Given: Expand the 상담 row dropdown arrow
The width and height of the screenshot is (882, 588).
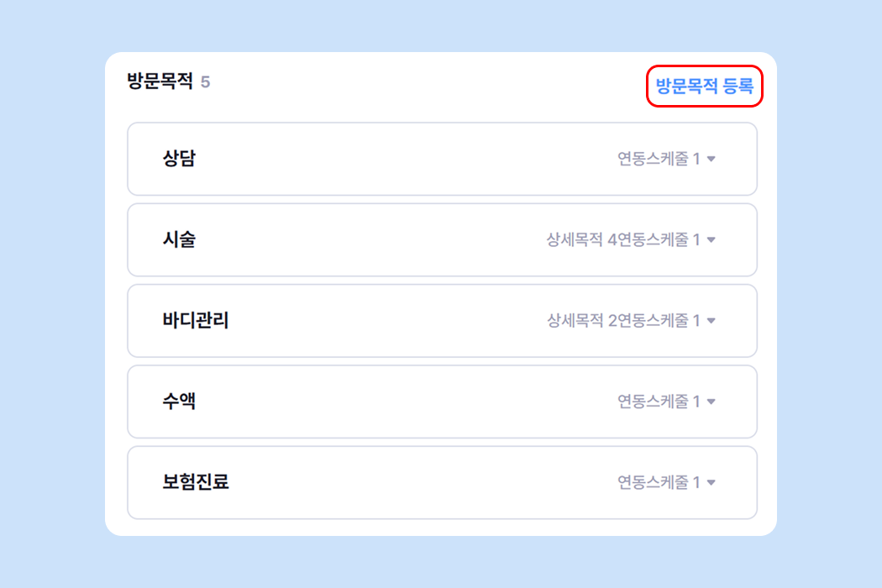Looking at the screenshot, I should coord(711,159).
